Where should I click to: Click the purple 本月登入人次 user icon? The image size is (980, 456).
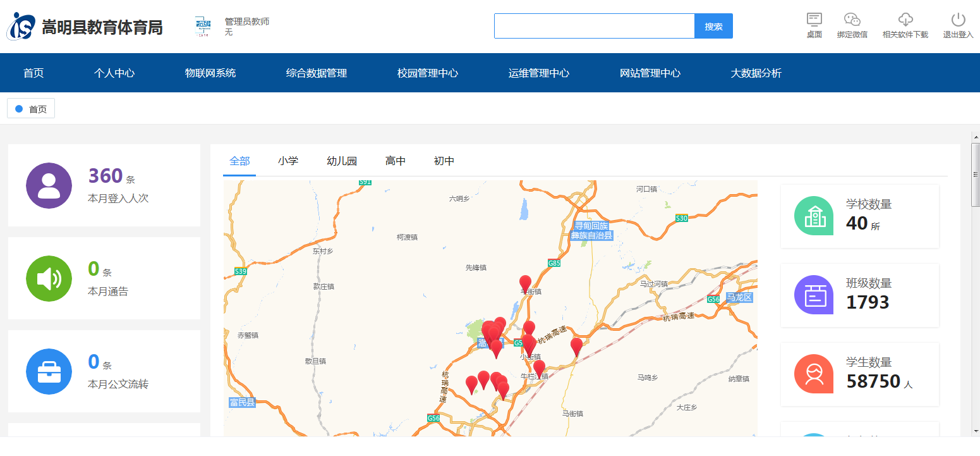click(x=49, y=185)
